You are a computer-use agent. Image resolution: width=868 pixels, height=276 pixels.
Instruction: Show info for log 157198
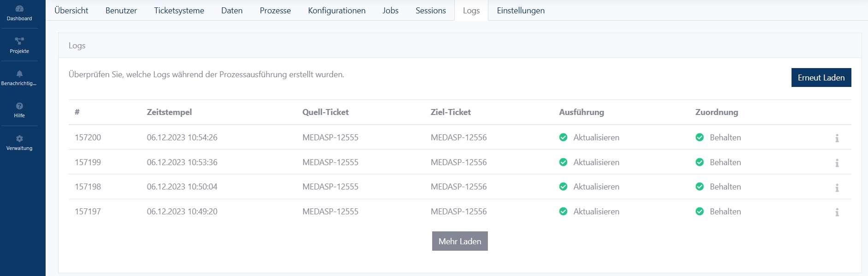[837, 188]
